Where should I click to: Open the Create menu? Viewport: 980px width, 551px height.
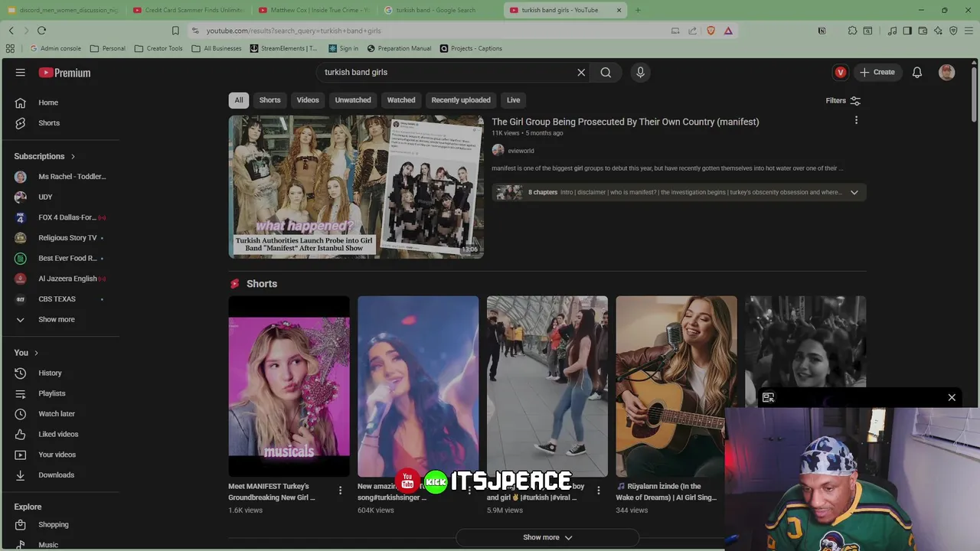pos(877,73)
